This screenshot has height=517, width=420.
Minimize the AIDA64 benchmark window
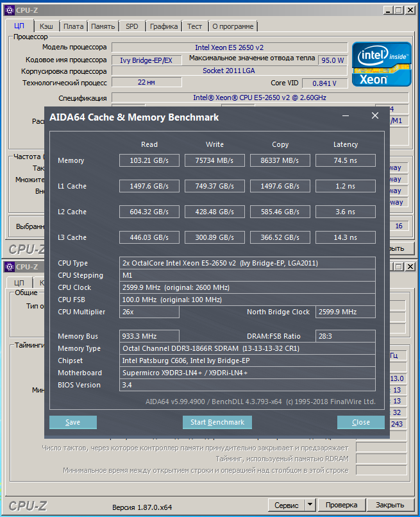346,115
